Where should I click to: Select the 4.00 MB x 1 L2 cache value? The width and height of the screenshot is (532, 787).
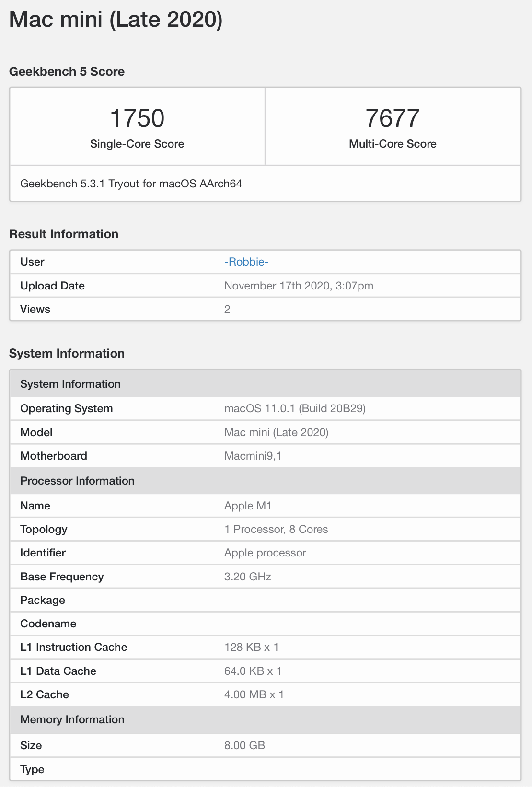click(254, 694)
